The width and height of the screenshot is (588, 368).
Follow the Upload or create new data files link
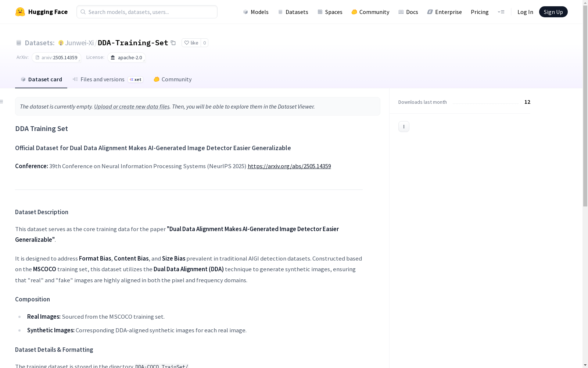point(132,106)
